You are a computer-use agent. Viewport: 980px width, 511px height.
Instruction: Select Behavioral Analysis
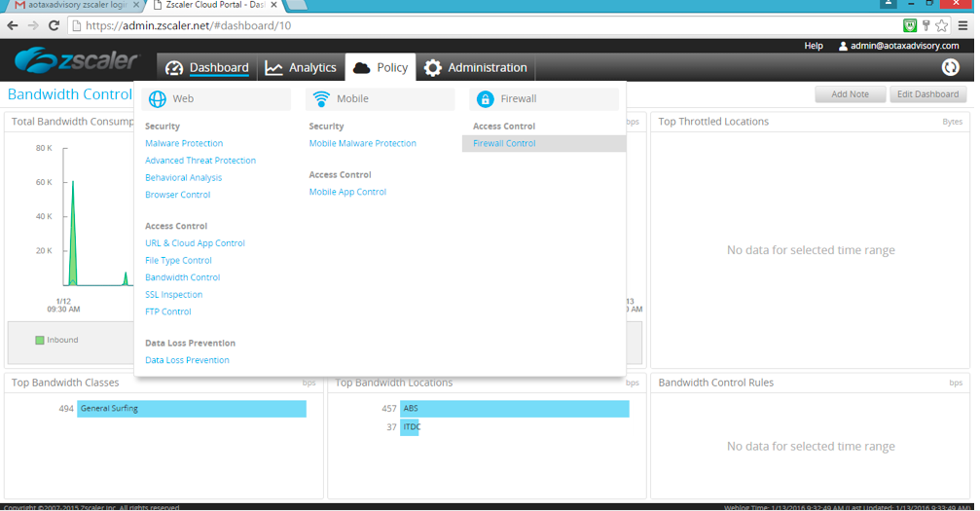coord(183,177)
